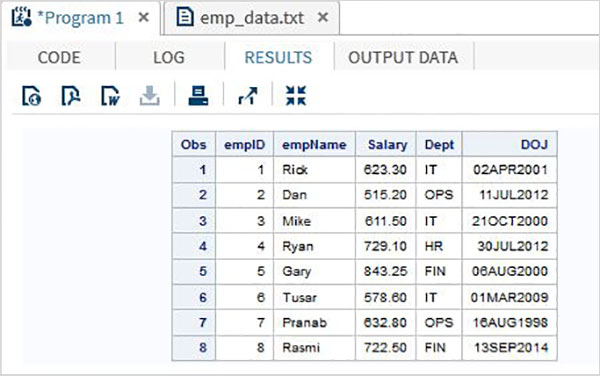600x376 pixels.
Task: Click the Salary column header
Action: click(386, 145)
